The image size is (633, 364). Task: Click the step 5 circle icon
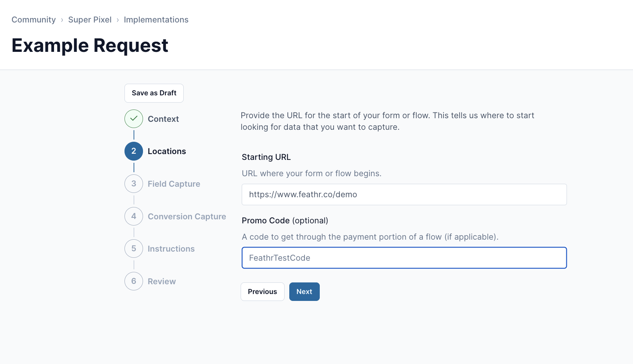pyautogui.click(x=134, y=249)
